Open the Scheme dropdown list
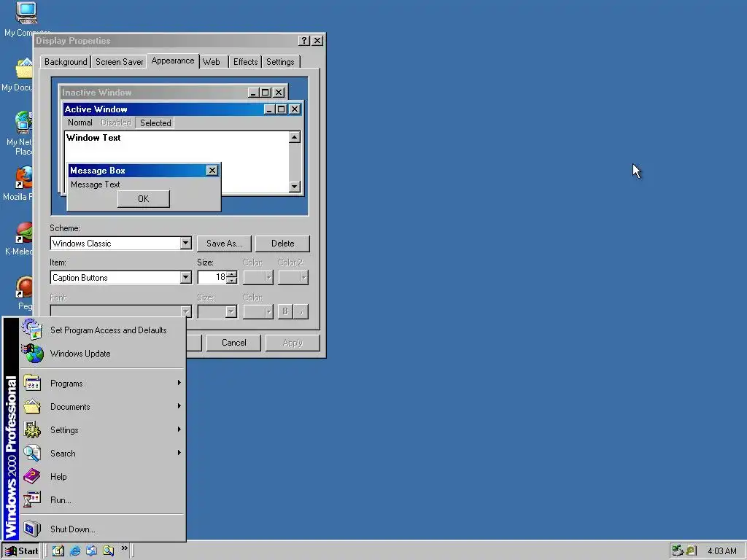The width and height of the screenshot is (747, 560). (186, 244)
